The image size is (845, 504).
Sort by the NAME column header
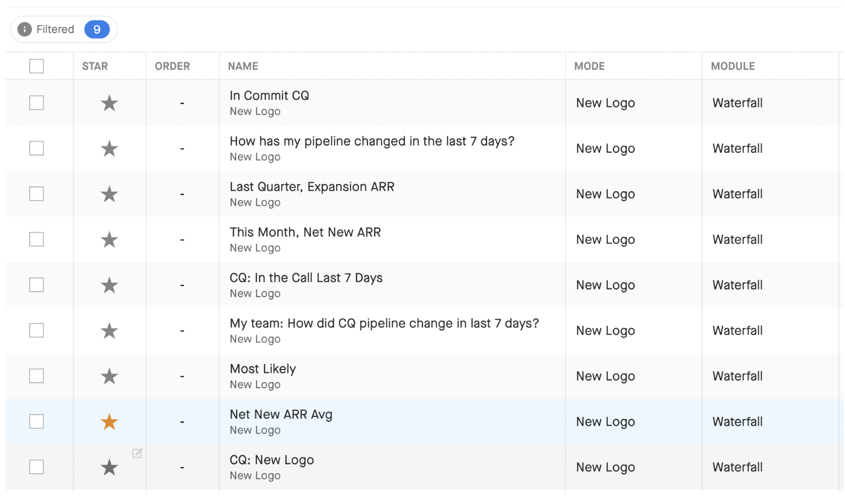(243, 66)
